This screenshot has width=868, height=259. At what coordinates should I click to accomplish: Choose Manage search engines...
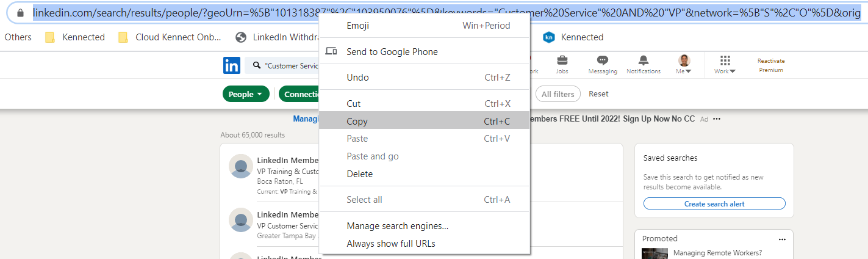click(x=425, y=226)
